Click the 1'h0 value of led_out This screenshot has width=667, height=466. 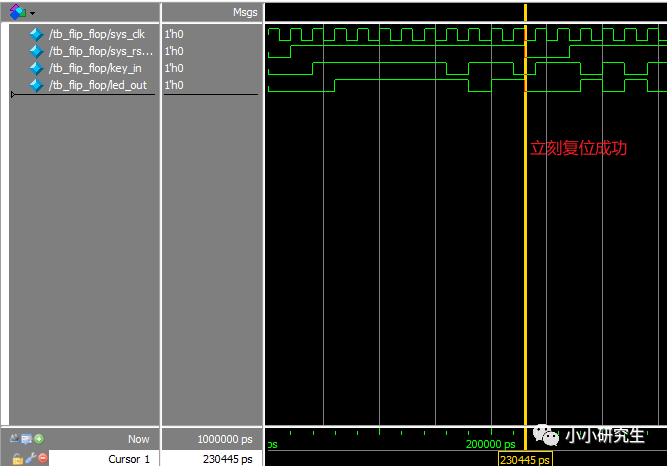click(174, 85)
